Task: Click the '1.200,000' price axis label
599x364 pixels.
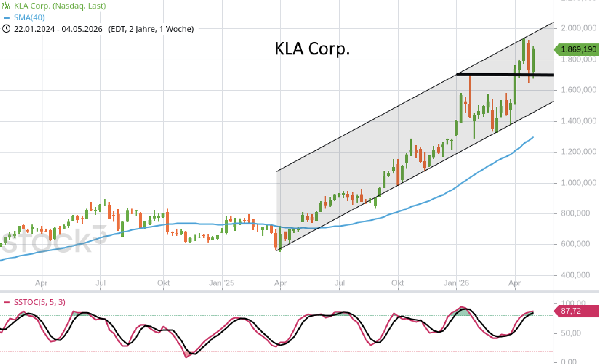Action: [x=579, y=152]
